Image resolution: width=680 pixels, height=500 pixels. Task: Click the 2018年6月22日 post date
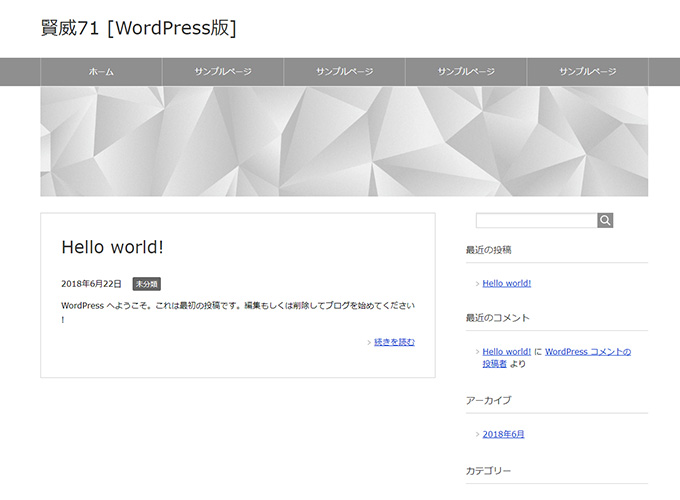(x=92, y=284)
